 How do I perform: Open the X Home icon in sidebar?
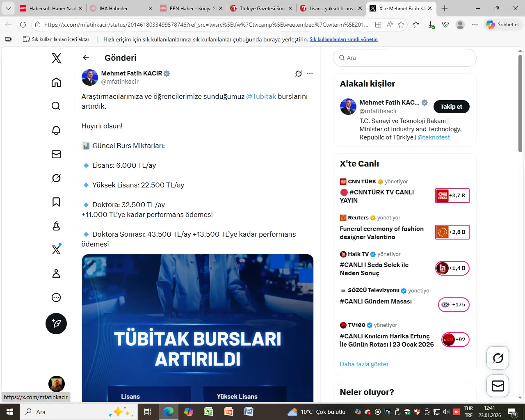[x=56, y=82]
